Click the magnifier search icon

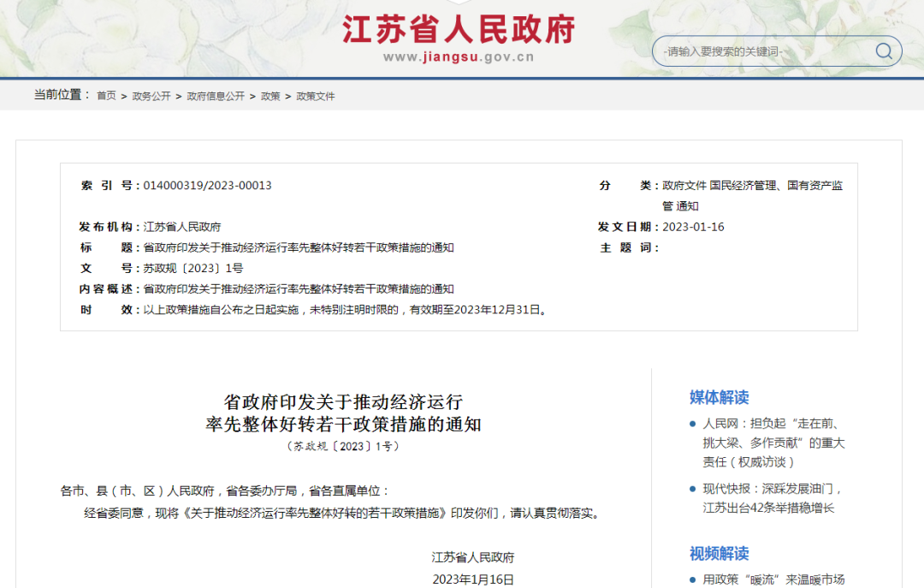point(883,51)
